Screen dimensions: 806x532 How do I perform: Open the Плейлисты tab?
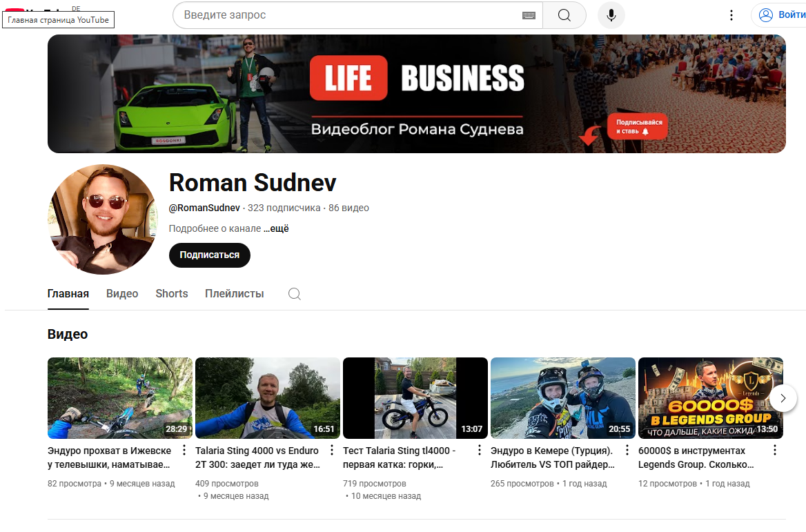pyautogui.click(x=235, y=294)
